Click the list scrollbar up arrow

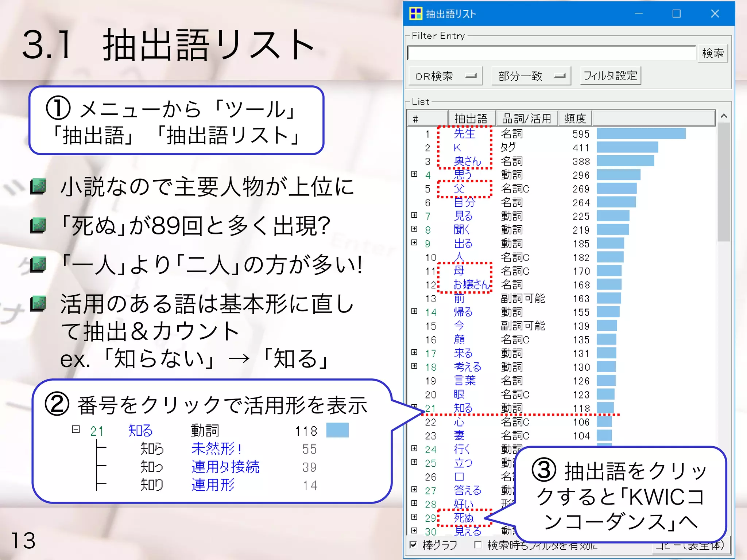724,116
